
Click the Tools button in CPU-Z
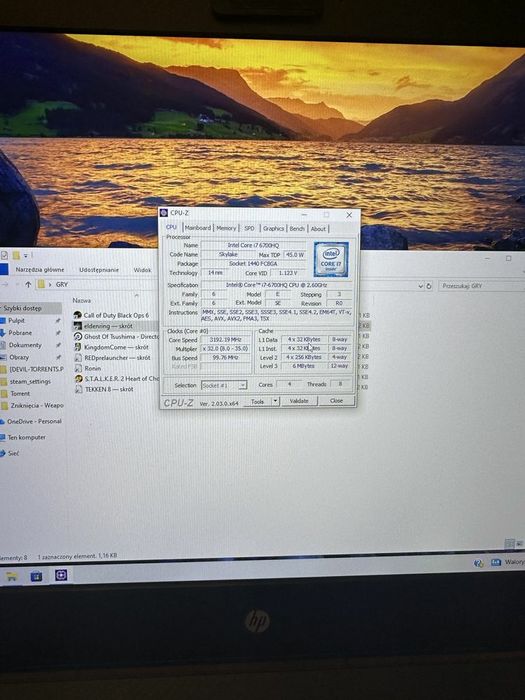[258, 402]
